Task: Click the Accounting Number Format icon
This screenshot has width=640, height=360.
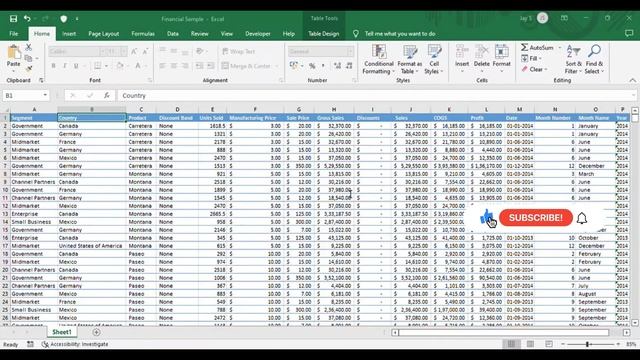Action: pyautogui.click(x=294, y=66)
